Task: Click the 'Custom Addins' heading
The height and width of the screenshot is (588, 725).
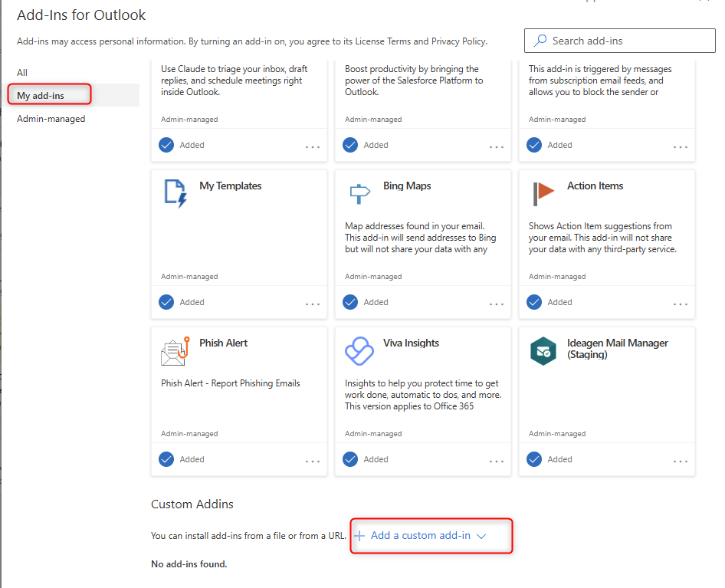Action: tap(192, 504)
